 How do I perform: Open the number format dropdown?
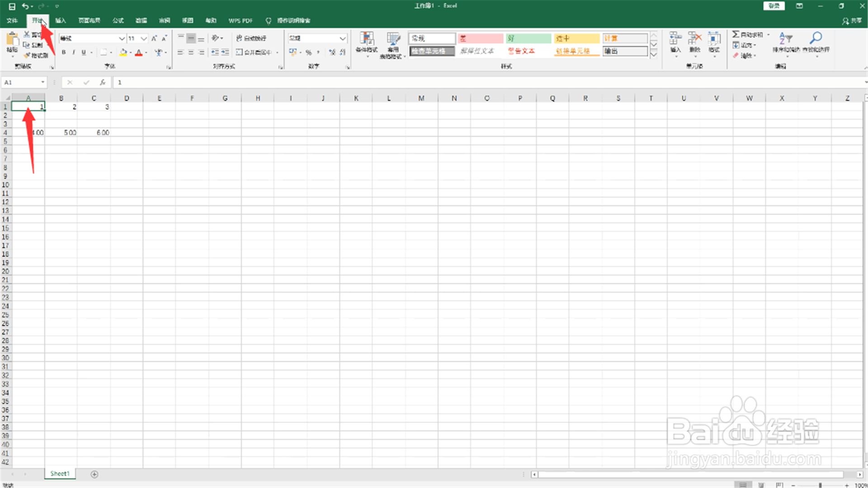[343, 38]
